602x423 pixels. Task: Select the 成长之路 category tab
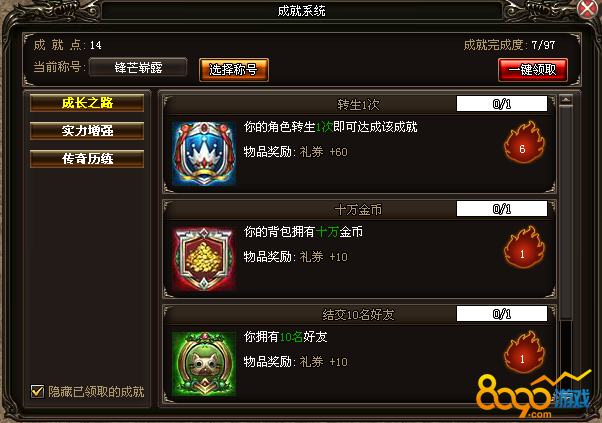click(x=87, y=103)
